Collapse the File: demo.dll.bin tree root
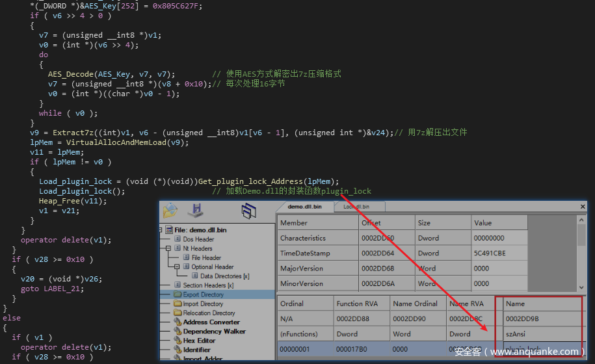 161,230
